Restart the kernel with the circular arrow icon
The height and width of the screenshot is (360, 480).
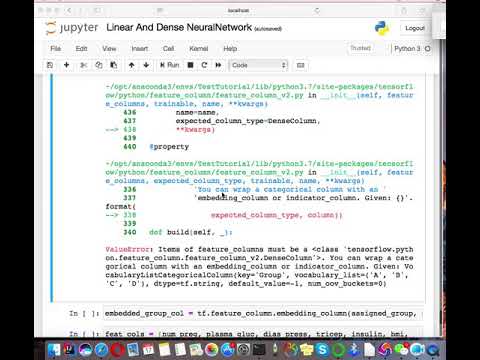(204, 65)
